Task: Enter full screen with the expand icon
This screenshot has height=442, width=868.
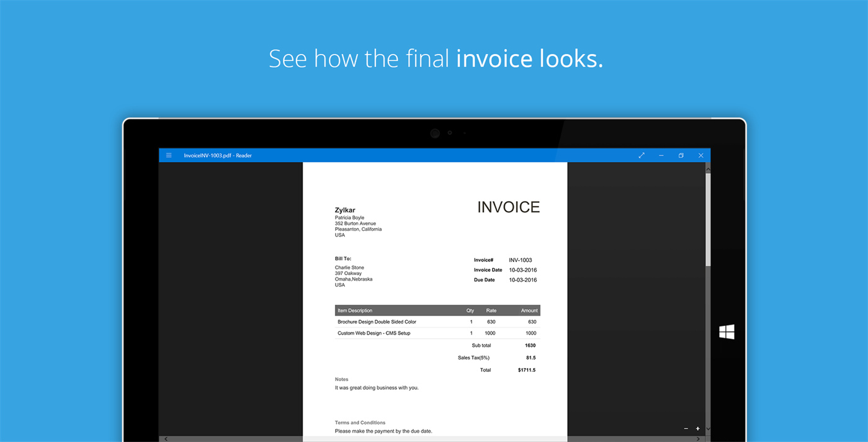Action: [642, 155]
